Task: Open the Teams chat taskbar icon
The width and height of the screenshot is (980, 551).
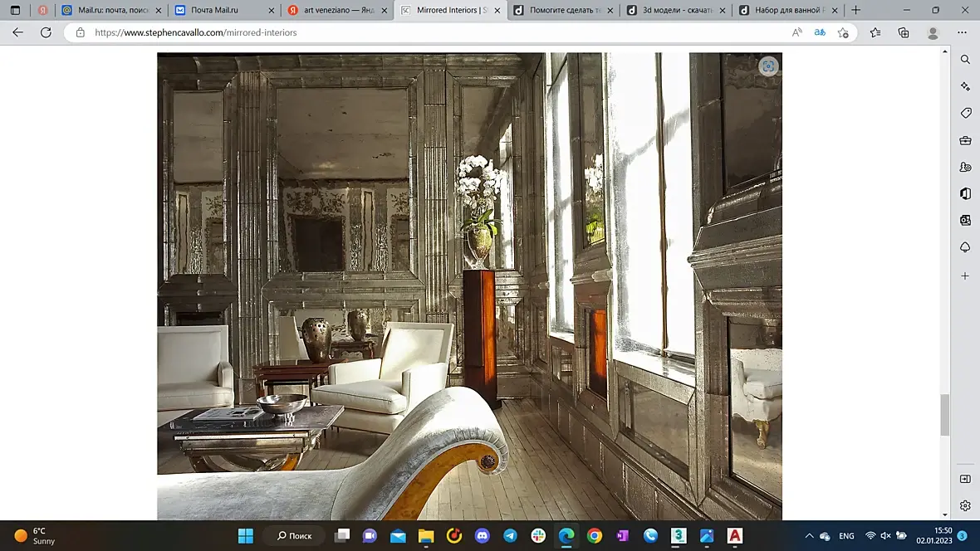Action: [370, 535]
